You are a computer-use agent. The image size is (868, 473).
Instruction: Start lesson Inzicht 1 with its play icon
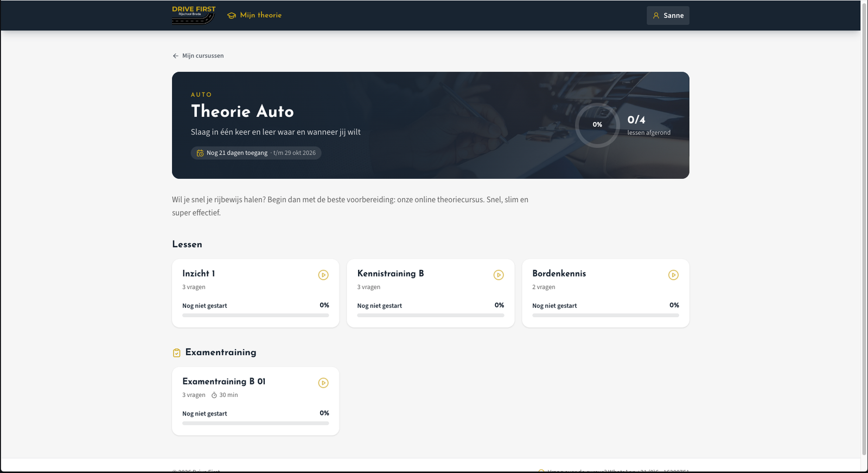pyautogui.click(x=323, y=275)
